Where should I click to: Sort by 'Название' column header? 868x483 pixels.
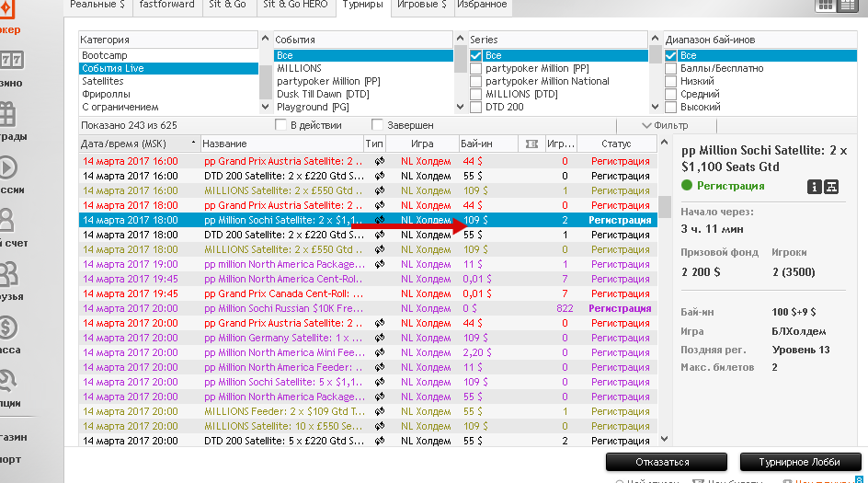coord(281,144)
